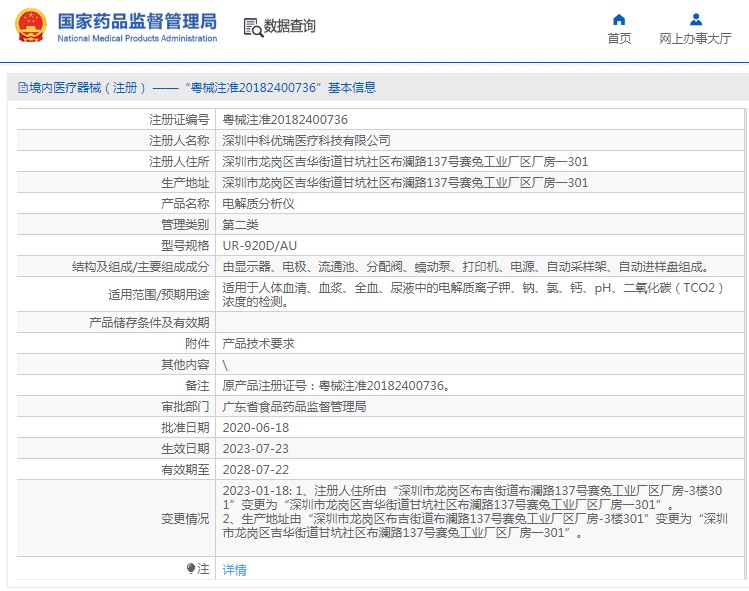Image resolution: width=749 pixels, height=591 pixels.
Task: Select the model value UR-920D/AU
Action: (259, 245)
